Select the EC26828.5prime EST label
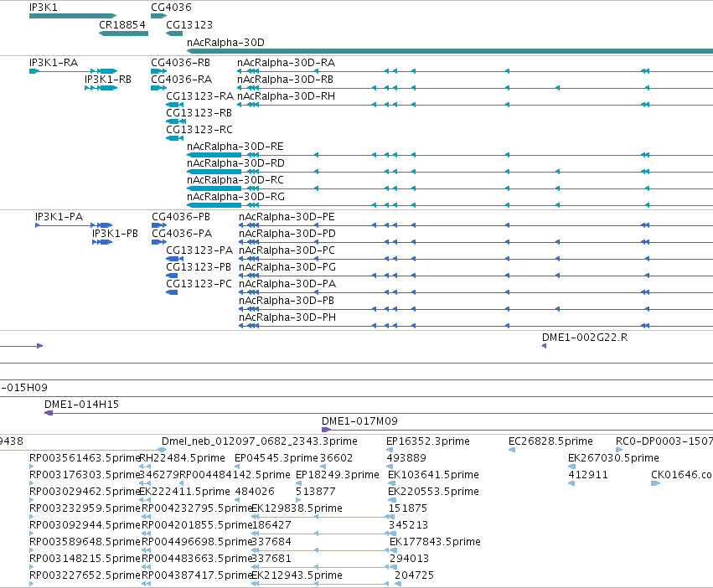This screenshot has height=588, width=713. point(550,441)
